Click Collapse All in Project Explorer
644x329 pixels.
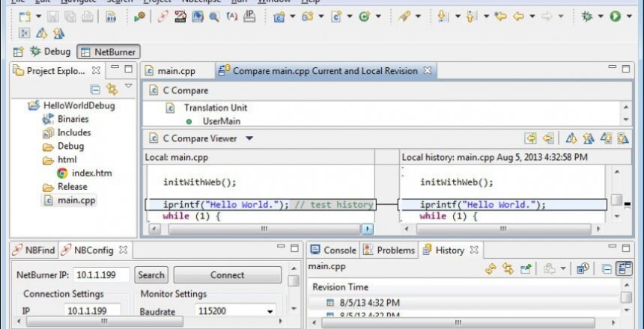tap(95, 90)
